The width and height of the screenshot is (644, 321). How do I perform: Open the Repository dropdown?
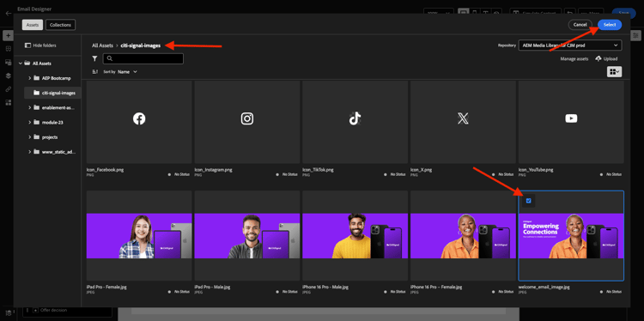[570, 45]
